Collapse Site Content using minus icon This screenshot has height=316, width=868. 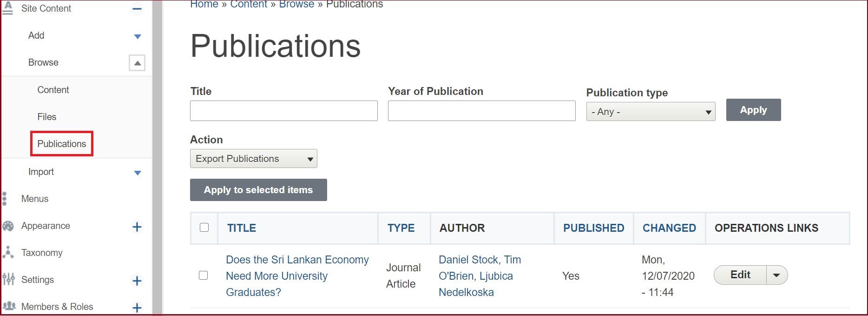pyautogui.click(x=137, y=9)
